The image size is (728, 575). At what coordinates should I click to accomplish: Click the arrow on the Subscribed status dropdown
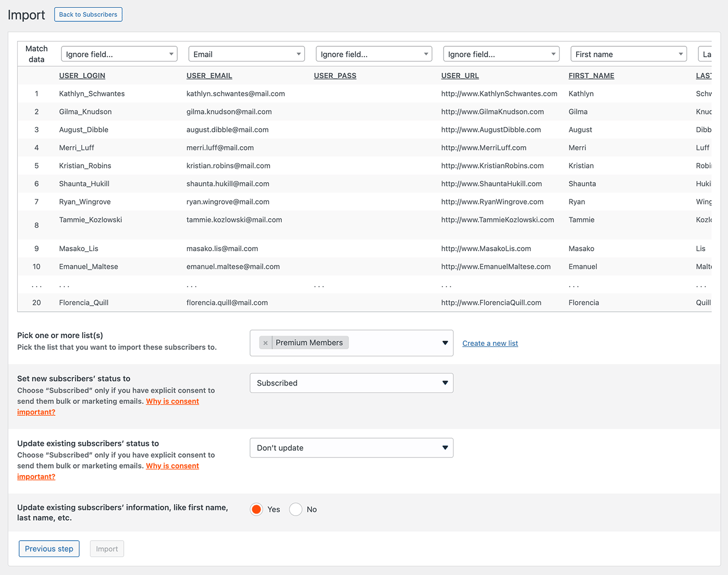[445, 382]
